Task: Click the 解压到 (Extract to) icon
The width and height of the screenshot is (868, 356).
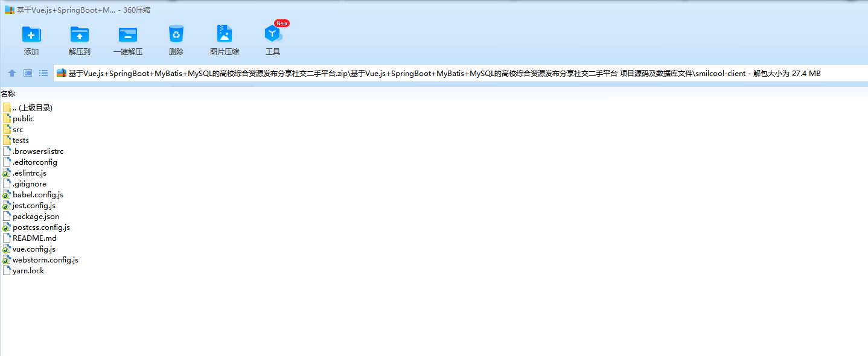Action: coord(80,34)
